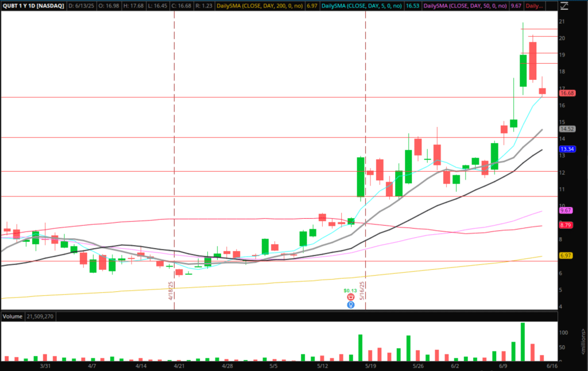Click the blue 13.34 price bubble
Viewport: 588px width, 371px height.
(567, 149)
